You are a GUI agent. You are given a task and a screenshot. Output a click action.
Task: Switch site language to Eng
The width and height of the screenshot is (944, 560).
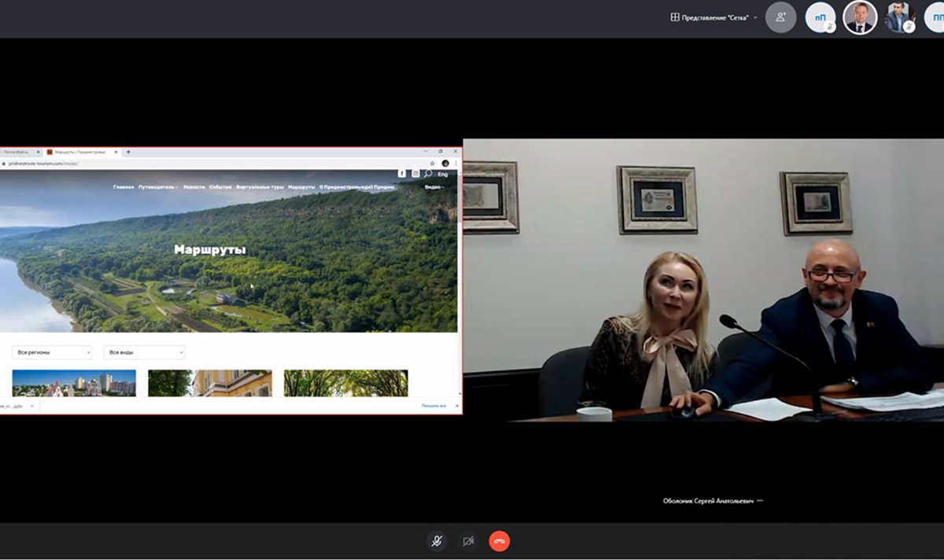click(443, 174)
